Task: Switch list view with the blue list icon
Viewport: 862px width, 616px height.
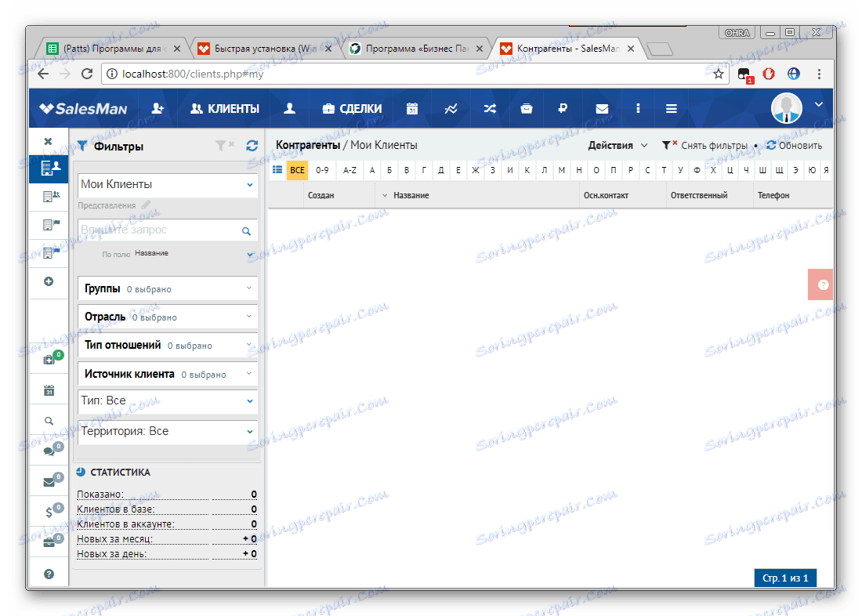Action: click(277, 170)
